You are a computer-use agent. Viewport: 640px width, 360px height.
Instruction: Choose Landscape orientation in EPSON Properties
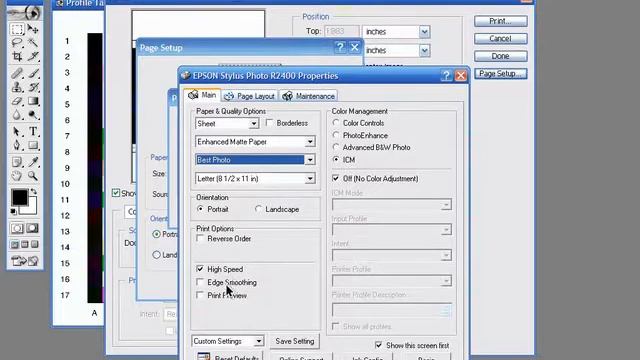click(258, 209)
